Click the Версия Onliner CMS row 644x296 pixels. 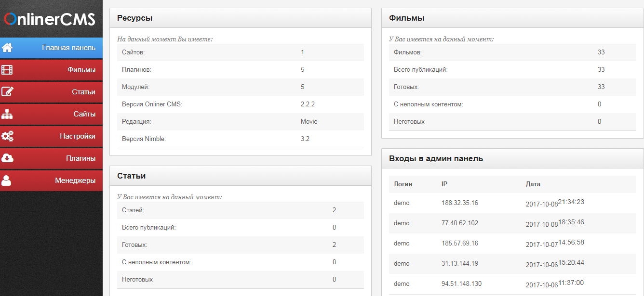coord(240,104)
